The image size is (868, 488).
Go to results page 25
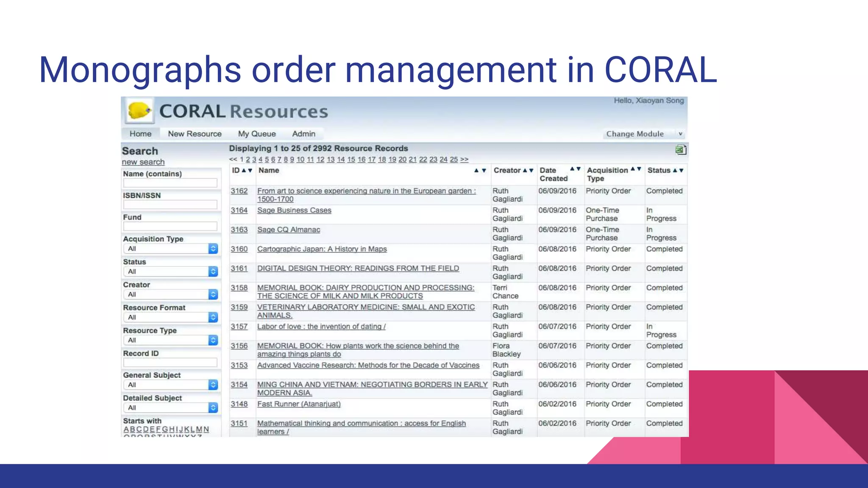tap(454, 160)
